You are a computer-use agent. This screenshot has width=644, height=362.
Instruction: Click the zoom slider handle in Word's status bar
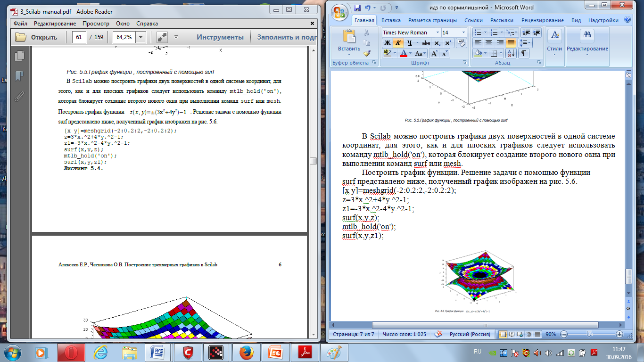589,334
